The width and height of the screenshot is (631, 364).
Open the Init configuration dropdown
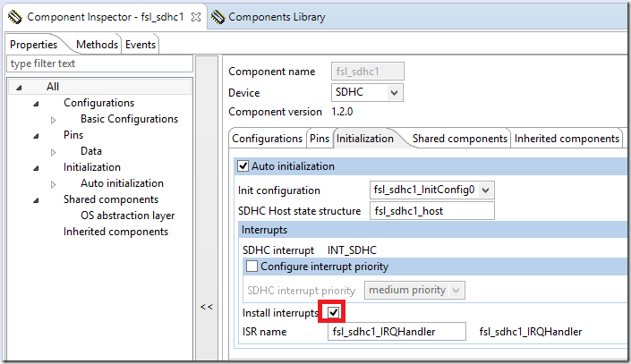[486, 190]
